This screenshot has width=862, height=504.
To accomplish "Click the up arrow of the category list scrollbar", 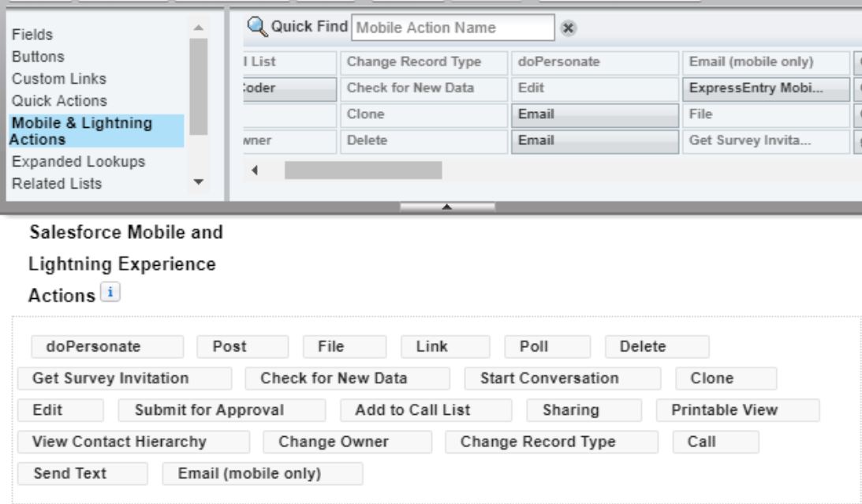I will [199, 28].
